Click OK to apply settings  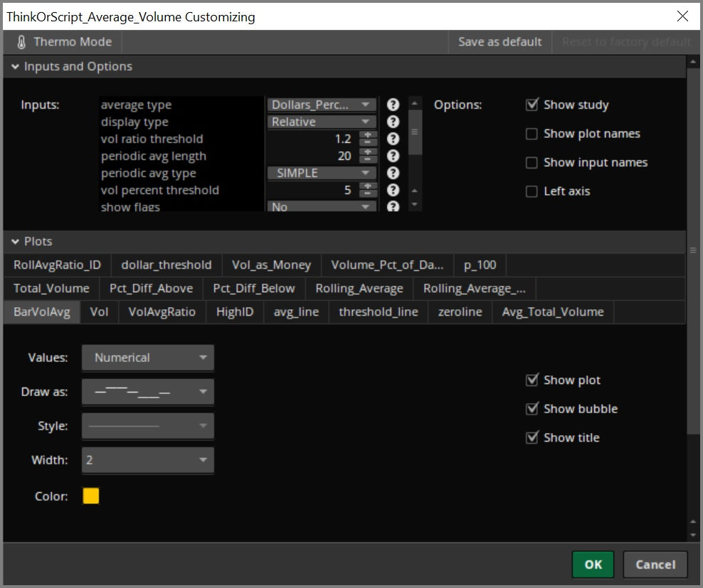(593, 565)
